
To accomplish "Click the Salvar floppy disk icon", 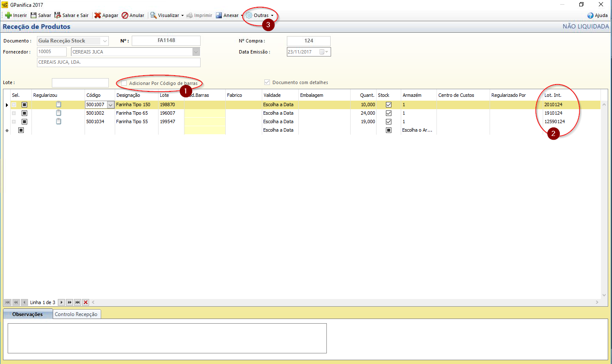I will pyautogui.click(x=34, y=15).
